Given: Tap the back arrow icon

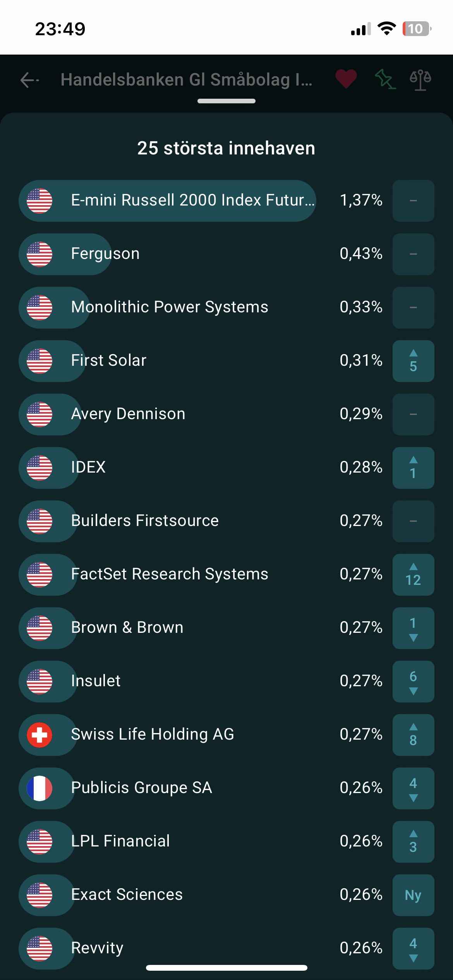Looking at the screenshot, I should [29, 80].
